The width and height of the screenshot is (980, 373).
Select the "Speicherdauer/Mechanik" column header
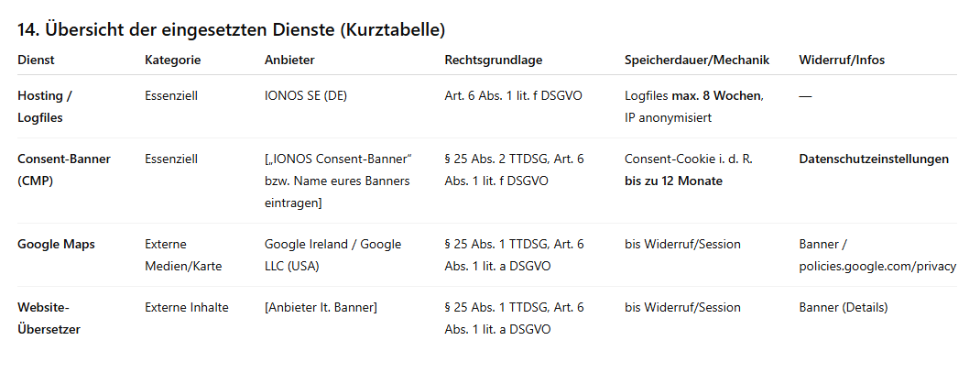[x=697, y=60]
